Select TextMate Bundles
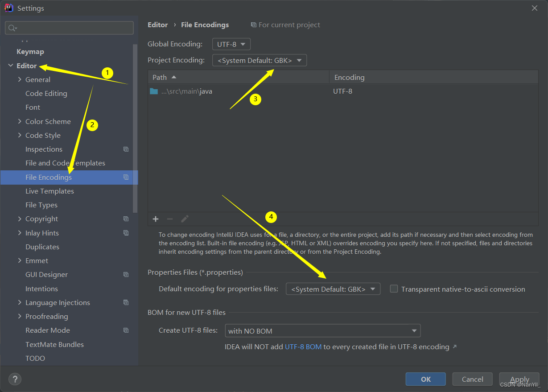548x392 pixels. tap(54, 344)
